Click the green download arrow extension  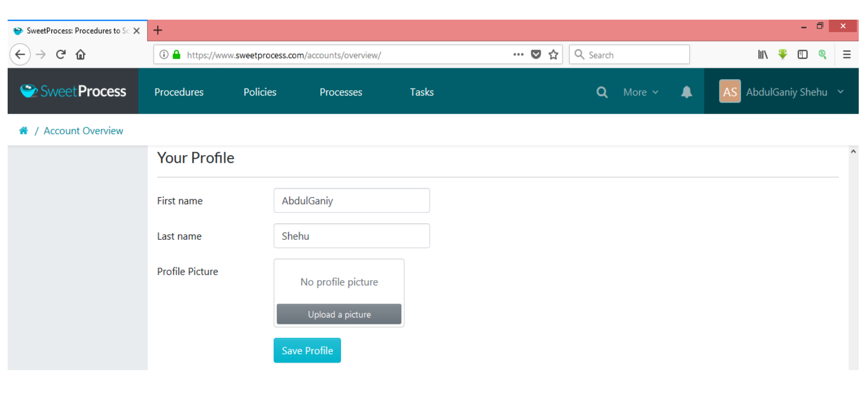point(783,54)
